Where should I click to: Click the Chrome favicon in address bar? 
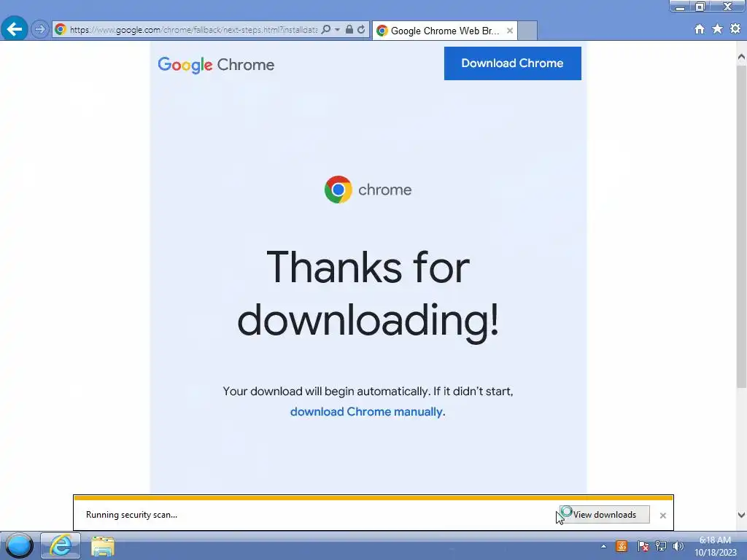[60, 29]
